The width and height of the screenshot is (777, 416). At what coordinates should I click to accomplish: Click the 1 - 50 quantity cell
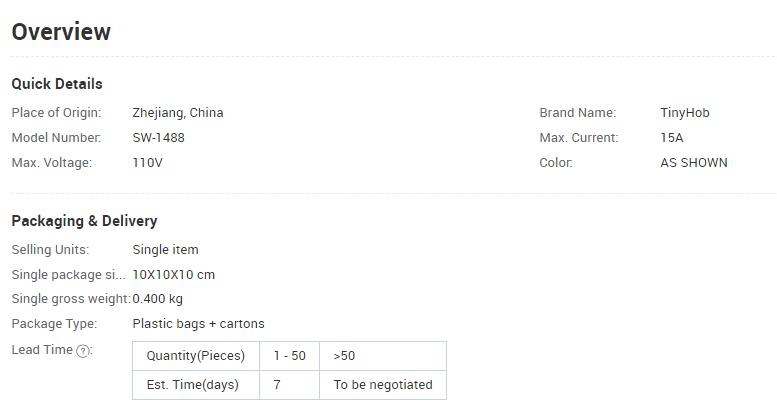click(289, 356)
